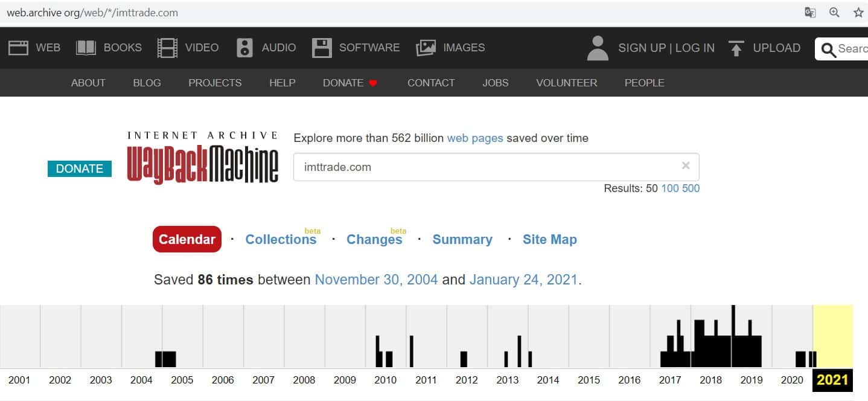Open the People menu item
Viewport: 868px width, 401px height.
pos(645,83)
